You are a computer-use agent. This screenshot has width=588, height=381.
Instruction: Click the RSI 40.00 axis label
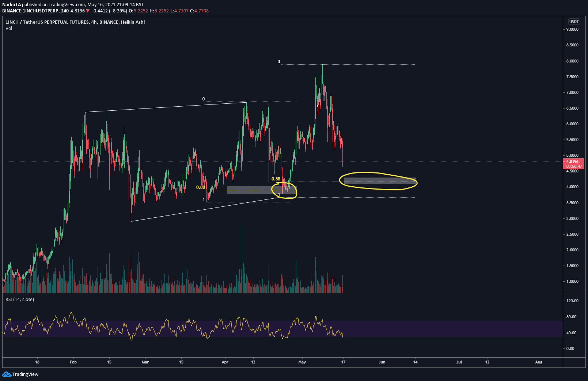[571, 333]
